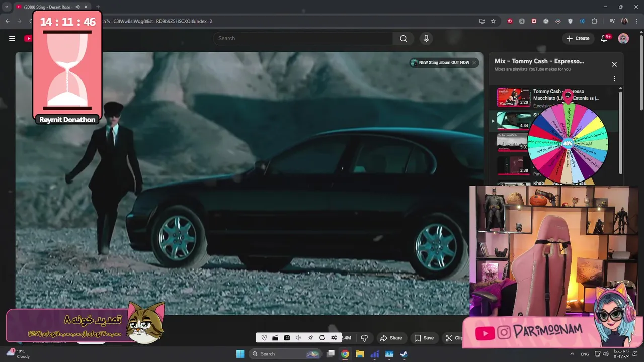The height and width of the screenshot is (362, 644).
Task: Click the address bar URL
Action: click(157, 21)
